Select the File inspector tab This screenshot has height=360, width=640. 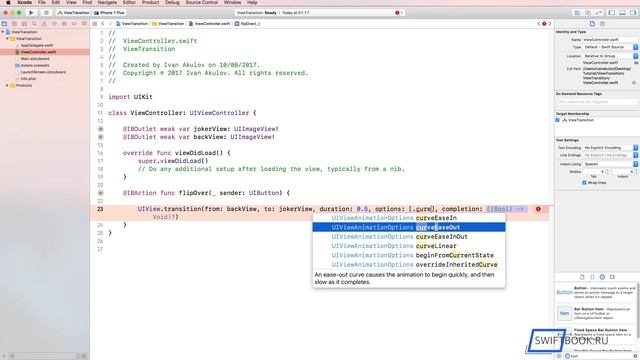coord(592,24)
